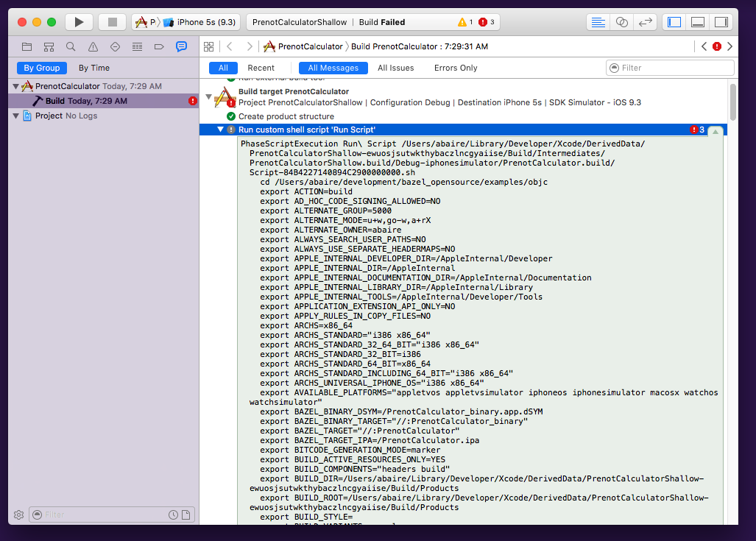Show the assistant editor
756x541 pixels.
click(x=622, y=22)
